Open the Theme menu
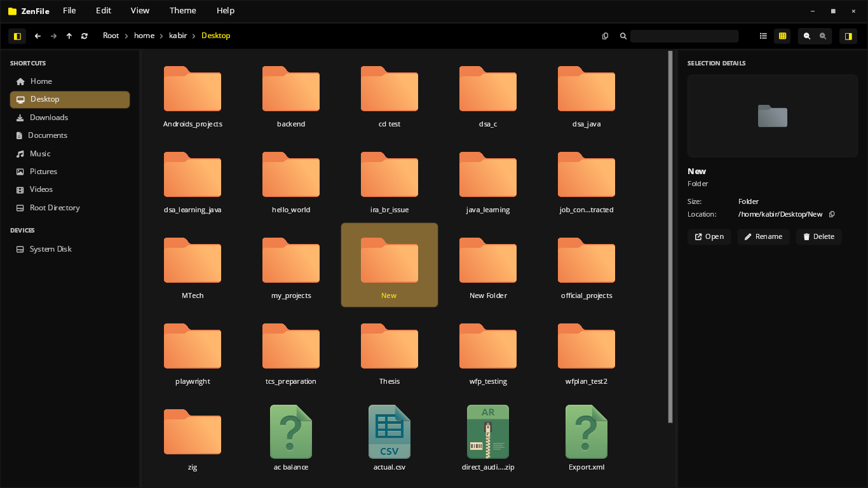The height and width of the screenshot is (488, 868). coord(183,10)
